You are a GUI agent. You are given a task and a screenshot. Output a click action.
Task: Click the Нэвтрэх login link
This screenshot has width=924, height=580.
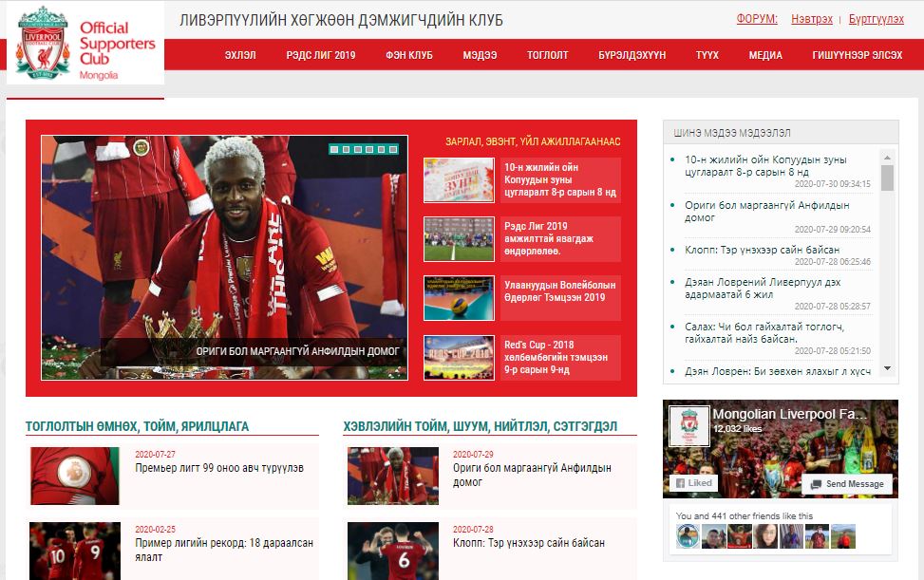click(x=811, y=19)
